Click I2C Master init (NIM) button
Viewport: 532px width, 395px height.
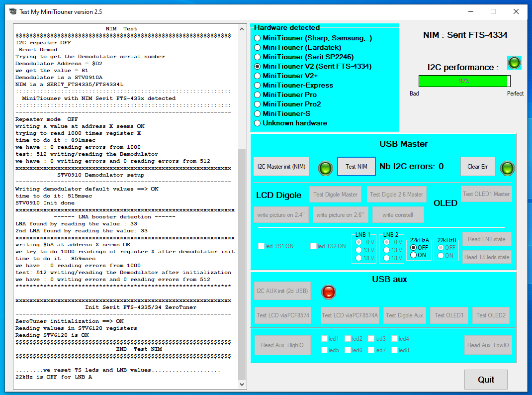(281, 167)
